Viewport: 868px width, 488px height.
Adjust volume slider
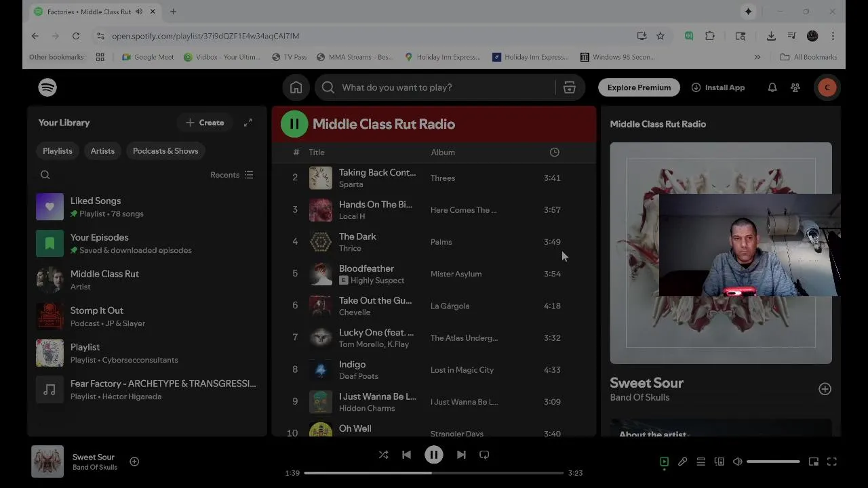coord(773,462)
